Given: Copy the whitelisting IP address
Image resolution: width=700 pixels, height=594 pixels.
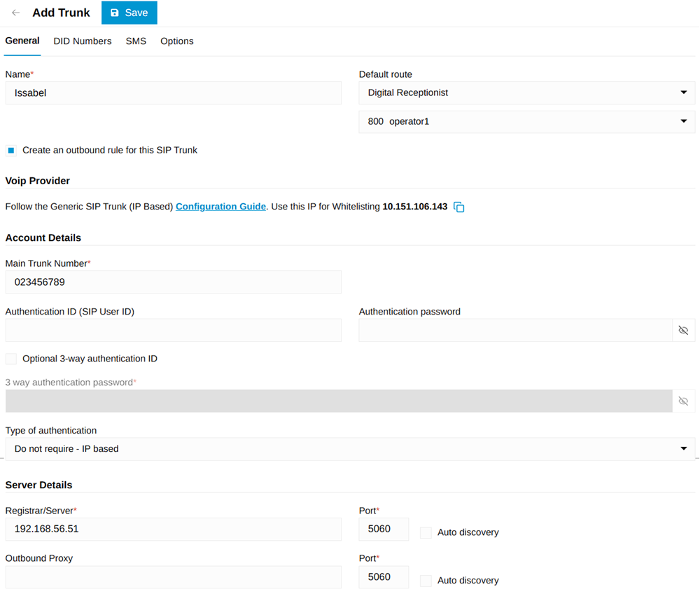Looking at the screenshot, I should point(459,207).
